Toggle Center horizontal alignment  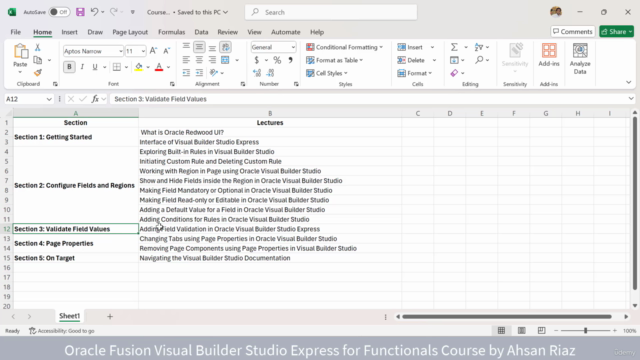click(199, 60)
